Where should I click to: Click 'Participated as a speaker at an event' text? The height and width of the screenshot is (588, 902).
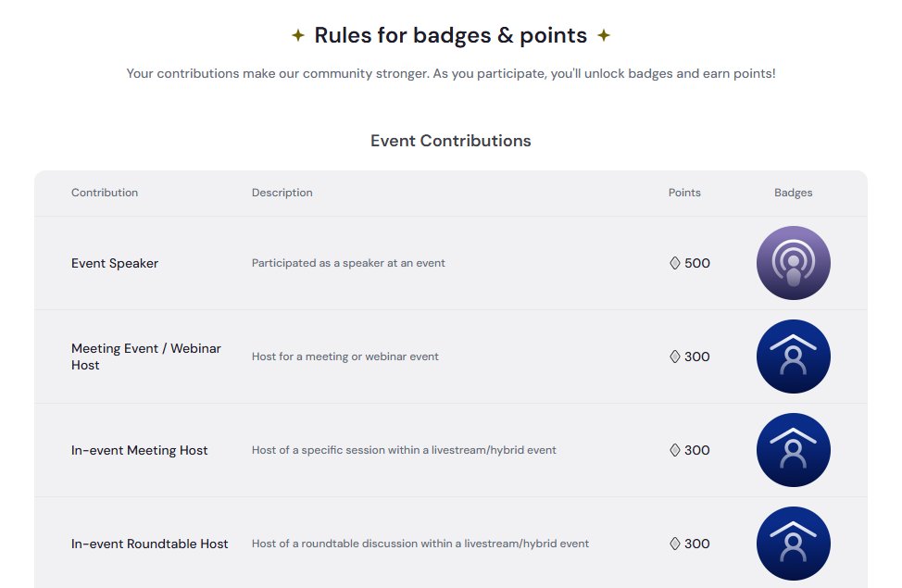pyautogui.click(x=348, y=263)
